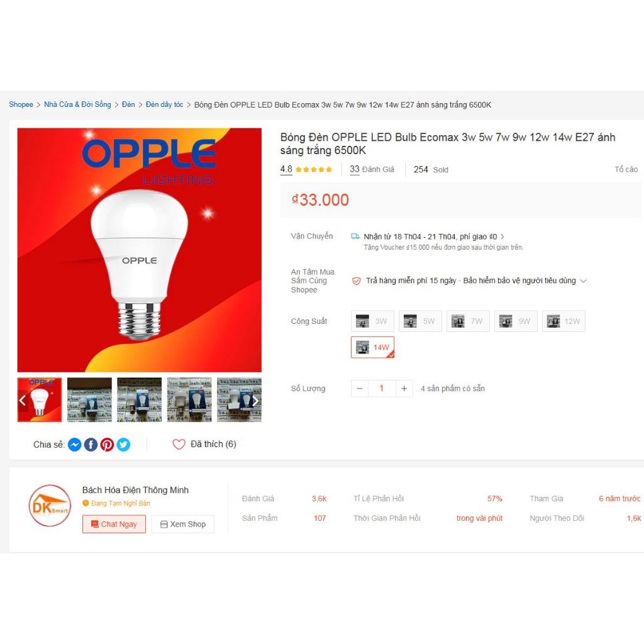
Task: Increase quantity with the plus button
Action: click(404, 389)
